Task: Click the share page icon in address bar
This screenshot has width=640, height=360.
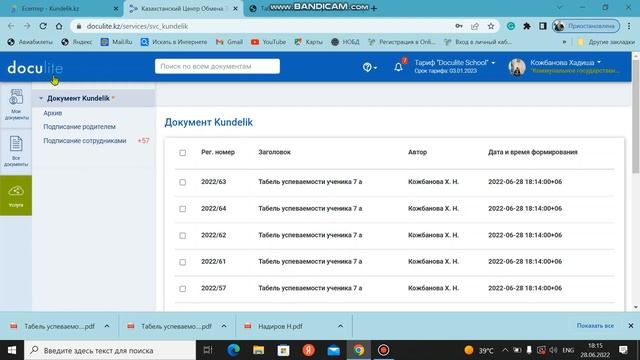Action: pos(475,26)
